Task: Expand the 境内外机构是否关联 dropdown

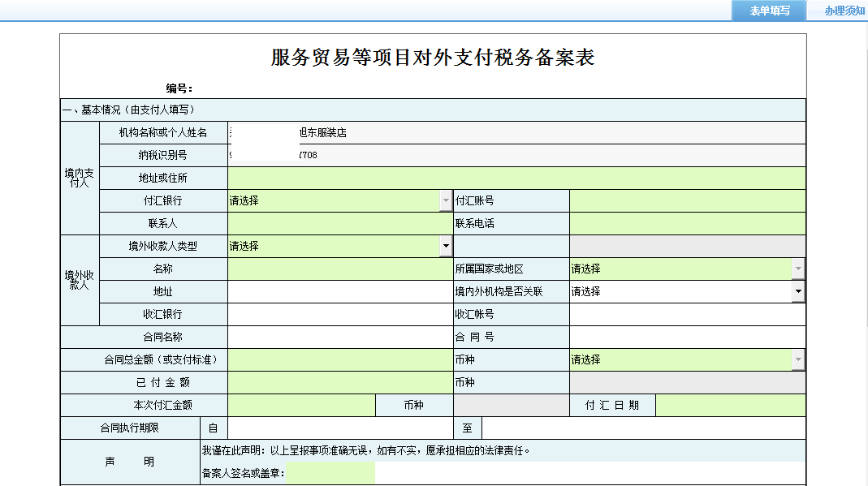Action: [797, 290]
